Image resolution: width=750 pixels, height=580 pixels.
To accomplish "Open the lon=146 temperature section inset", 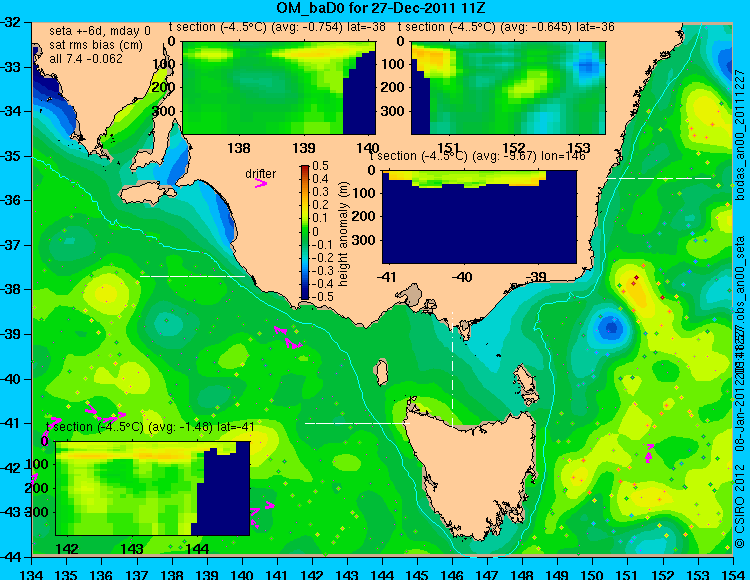I will point(479,217).
